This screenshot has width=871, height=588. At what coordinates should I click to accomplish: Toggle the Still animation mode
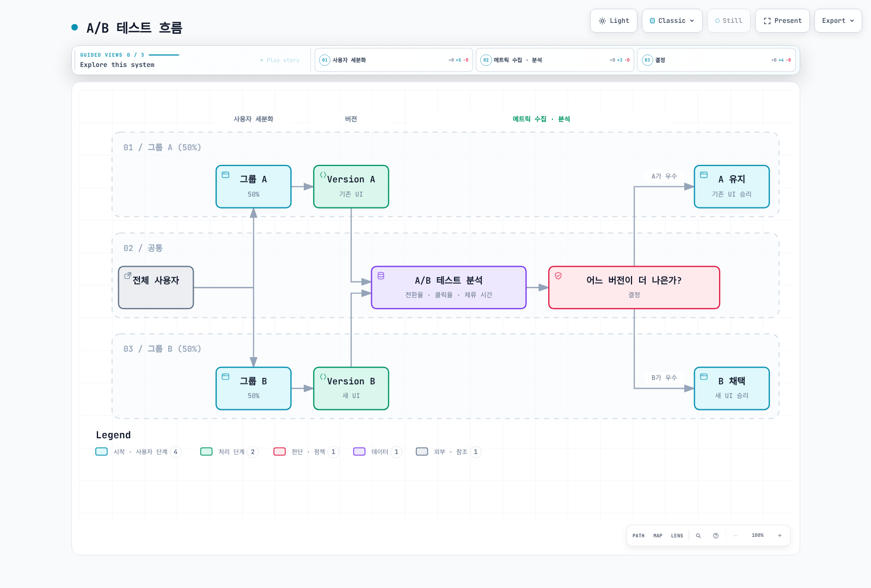pos(728,21)
